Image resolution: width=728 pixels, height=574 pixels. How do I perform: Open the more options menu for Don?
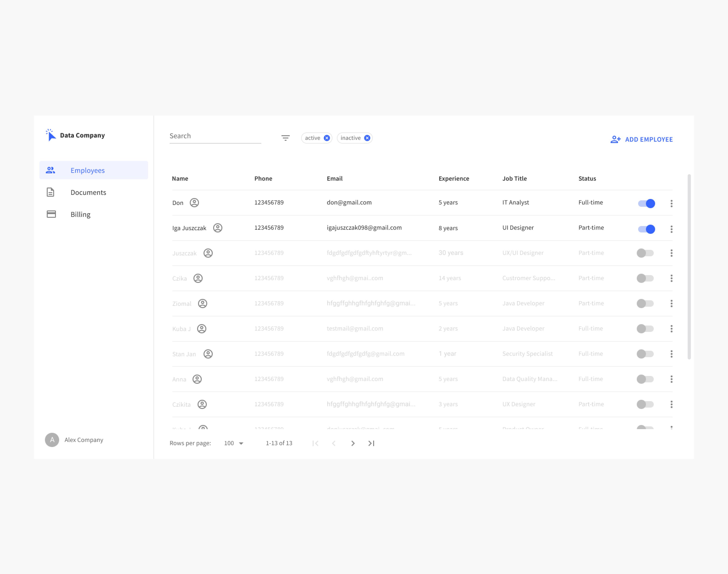[x=671, y=203]
